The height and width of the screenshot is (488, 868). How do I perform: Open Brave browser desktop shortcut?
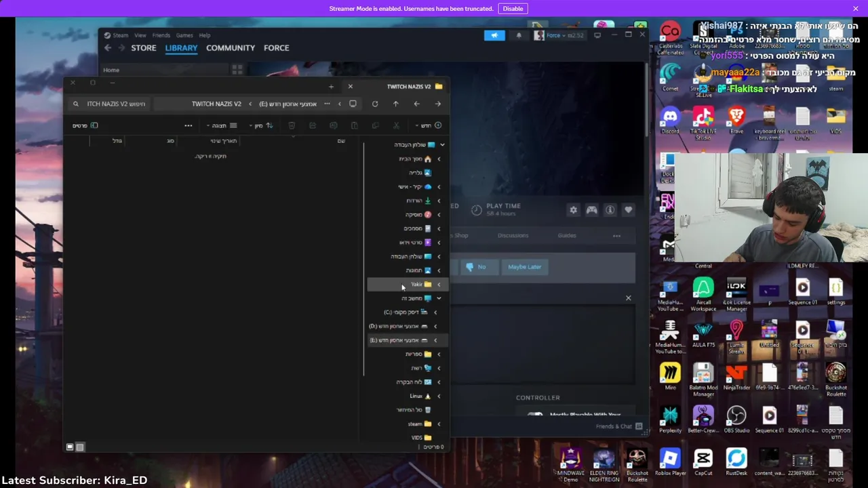pyautogui.click(x=736, y=120)
